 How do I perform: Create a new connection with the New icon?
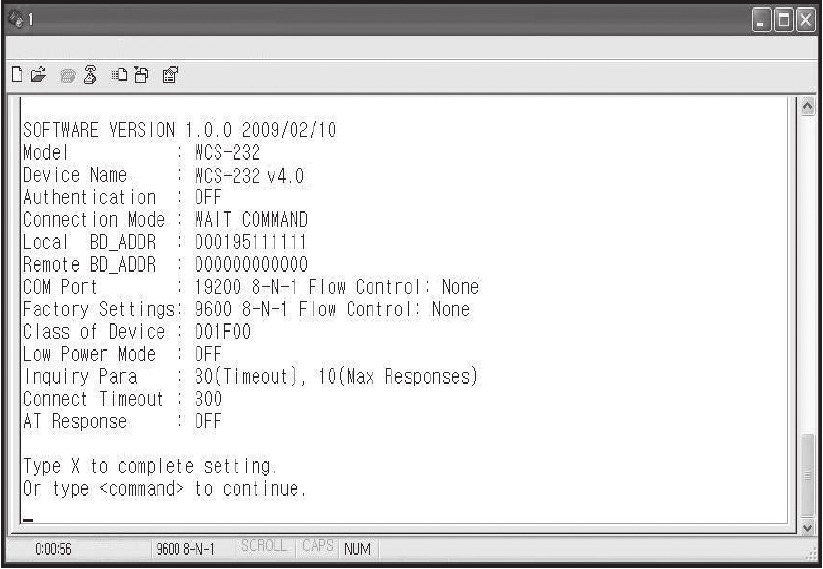pyautogui.click(x=17, y=76)
